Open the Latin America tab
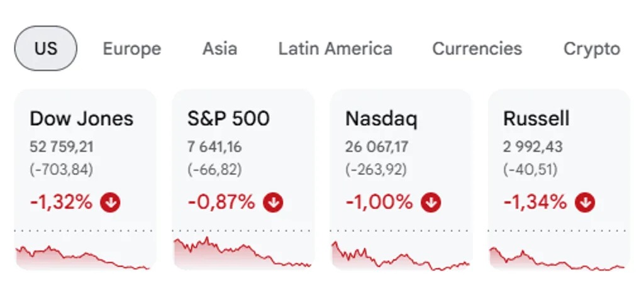 [x=335, y=49]
